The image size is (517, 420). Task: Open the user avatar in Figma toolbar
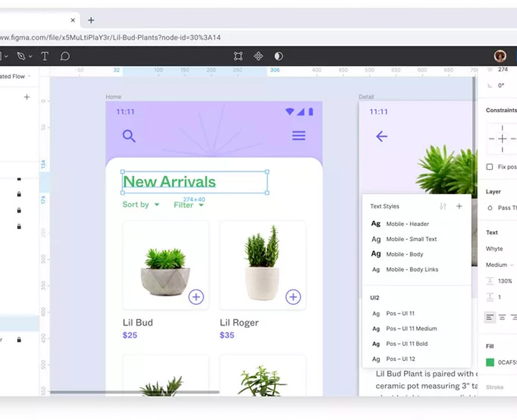coord(500,56)
